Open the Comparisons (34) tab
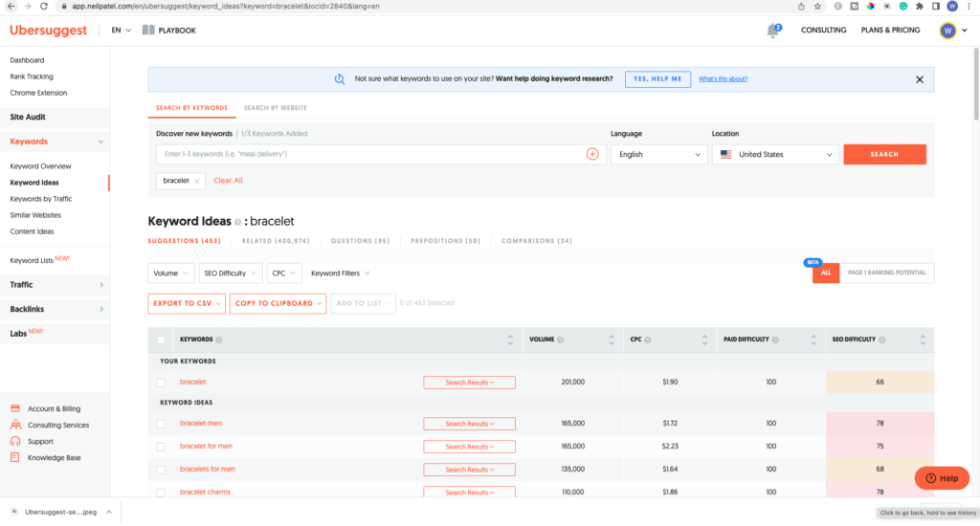 [536, 240]
